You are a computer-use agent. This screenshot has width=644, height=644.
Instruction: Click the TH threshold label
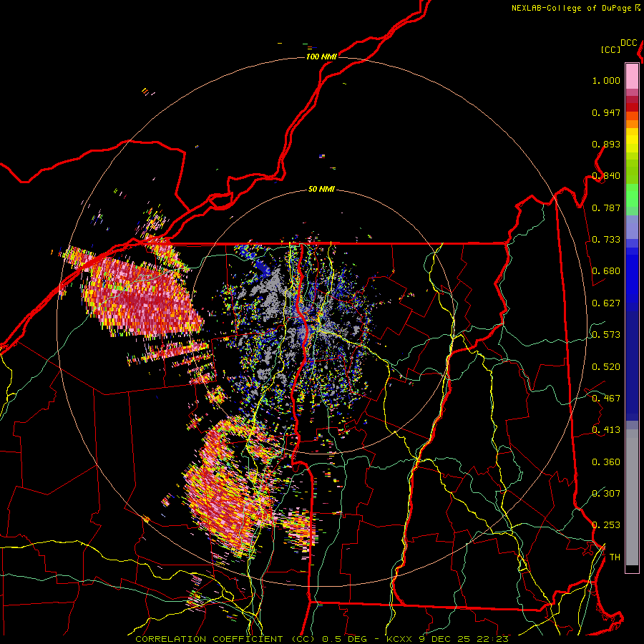click(x=615, y=557)
